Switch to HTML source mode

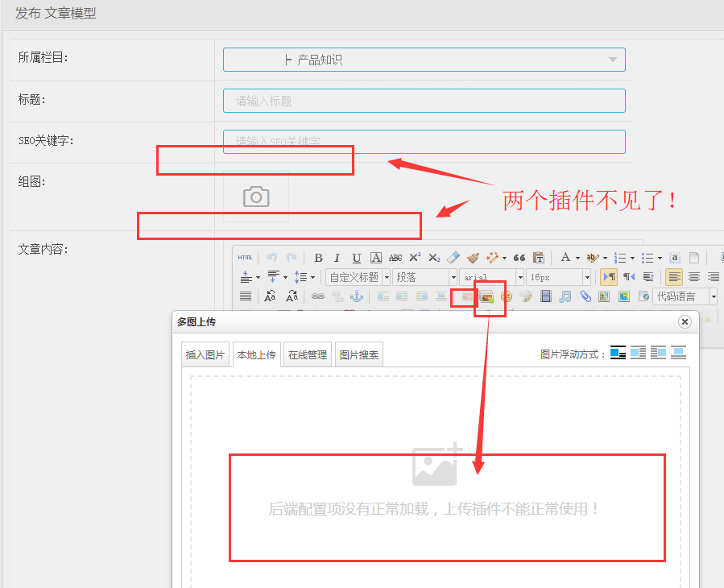pyautogui.click(x=246, y=258)
